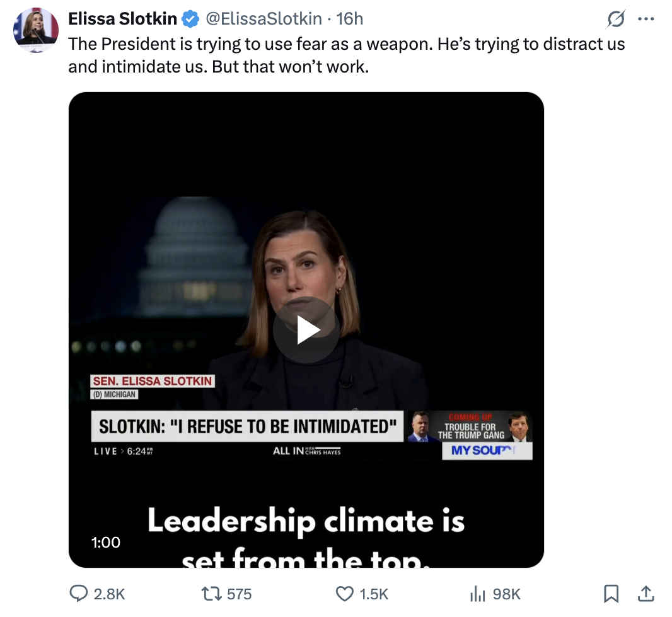672x617 pixels.
Task: Open the share icon
Action: (646, 594)
